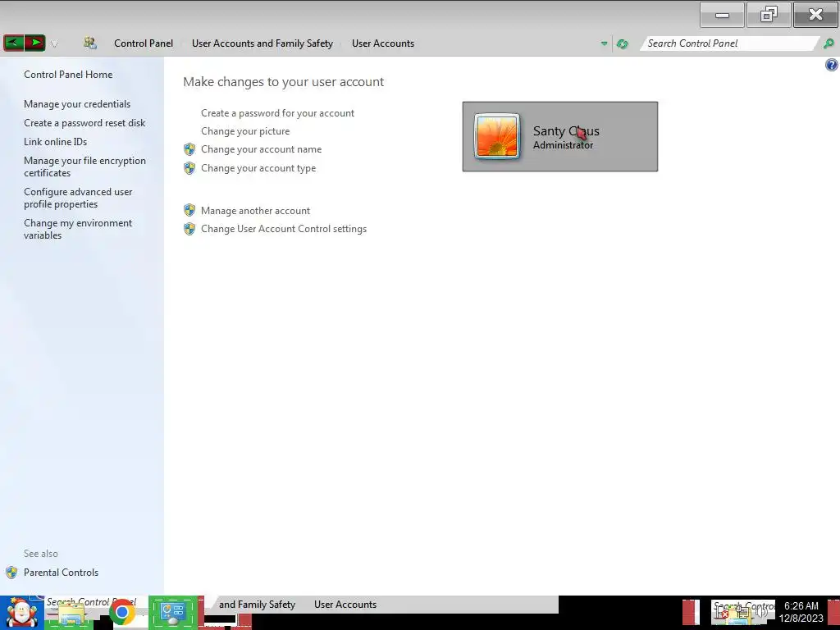
Task: Restore down the Control Panel window
Action: click(768, 15)
